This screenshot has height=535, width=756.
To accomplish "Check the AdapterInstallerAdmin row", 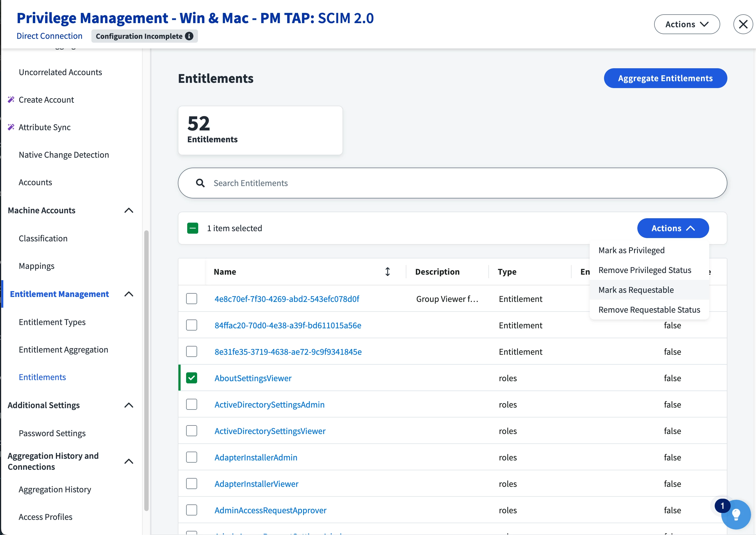I will click(x=191, y=457).
